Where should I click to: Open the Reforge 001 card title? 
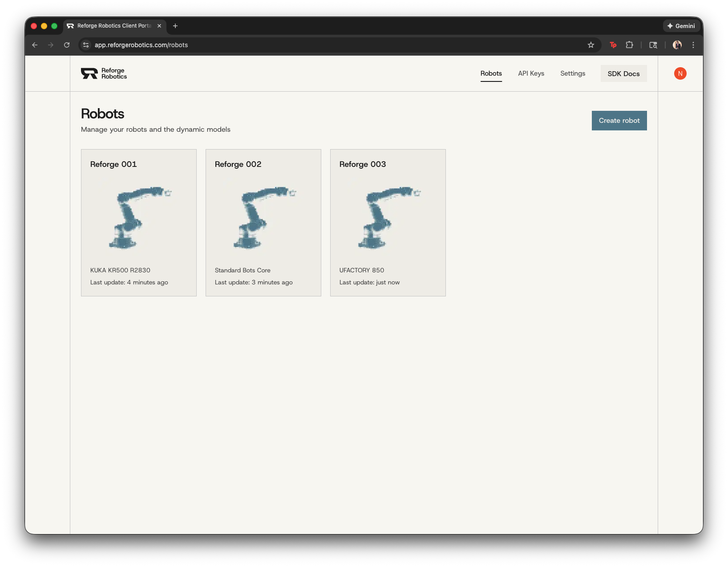coord(113,164)
